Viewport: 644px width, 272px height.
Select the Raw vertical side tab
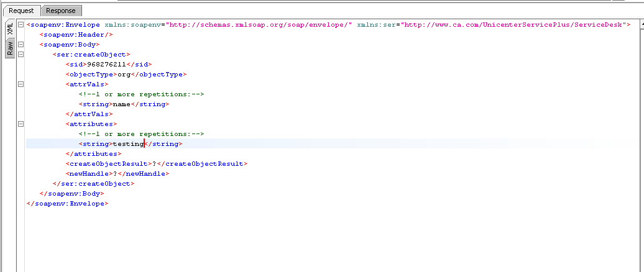tap(10, 48)
